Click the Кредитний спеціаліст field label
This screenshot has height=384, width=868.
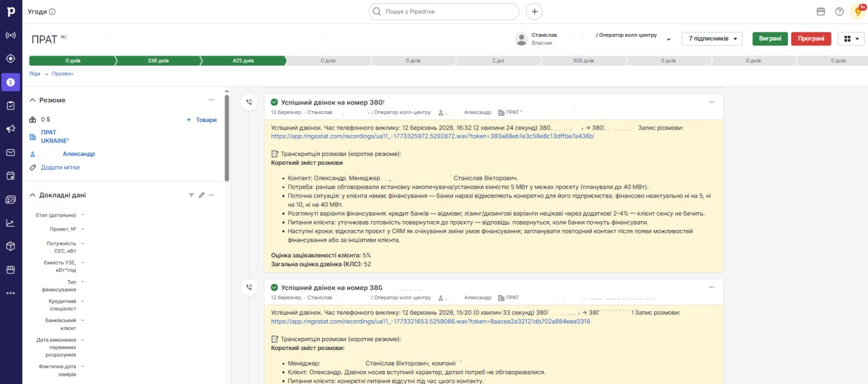click(62, 305)
